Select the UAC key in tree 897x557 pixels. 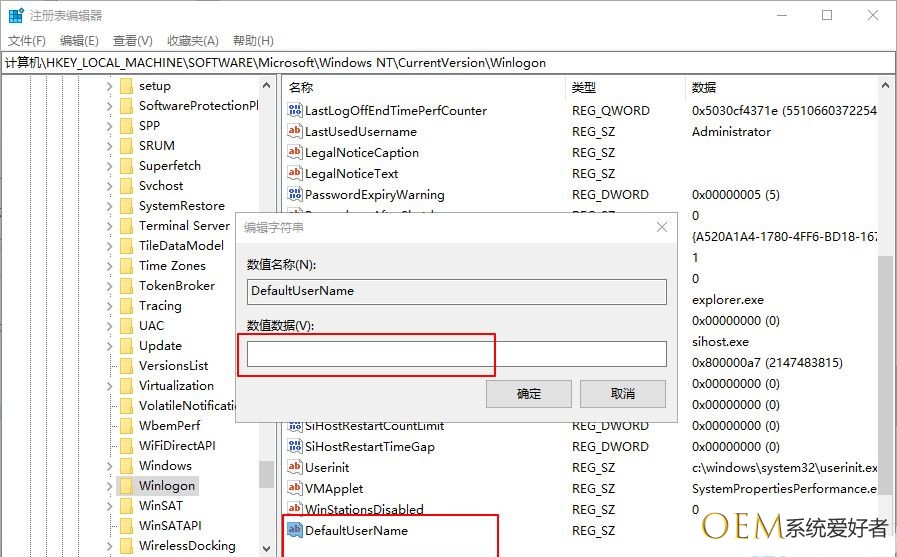tap(151, 326)
